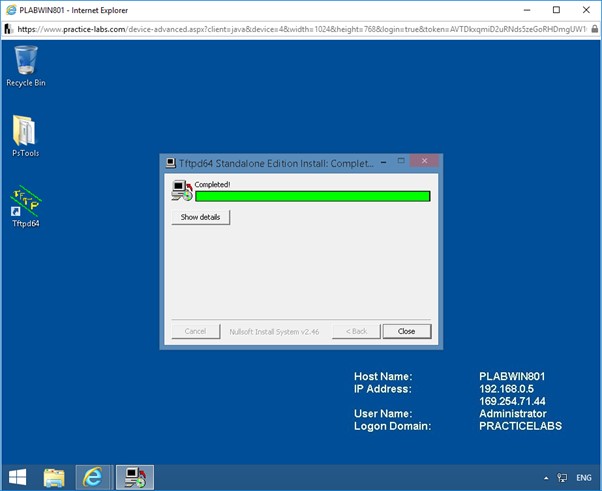Open the Windows Start button
Image resolution: width=602 pixels, height=491 pixels.
(x=17, y=478)
